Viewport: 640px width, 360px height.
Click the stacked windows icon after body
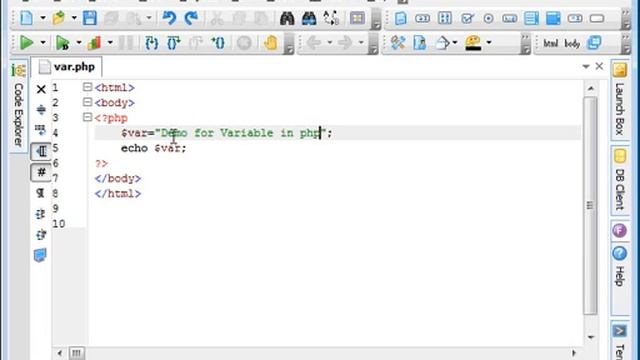(594, 43)
